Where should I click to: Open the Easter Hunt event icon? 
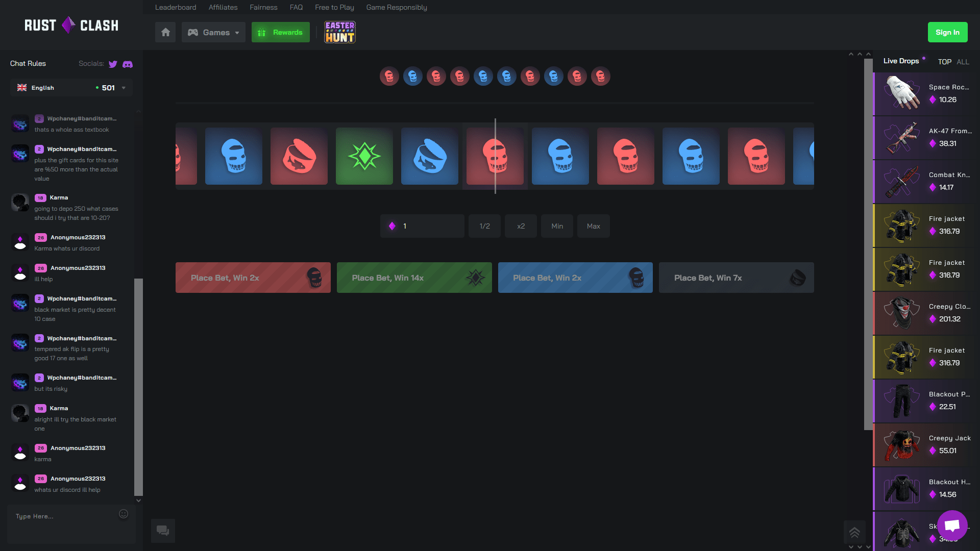point(339,32)
